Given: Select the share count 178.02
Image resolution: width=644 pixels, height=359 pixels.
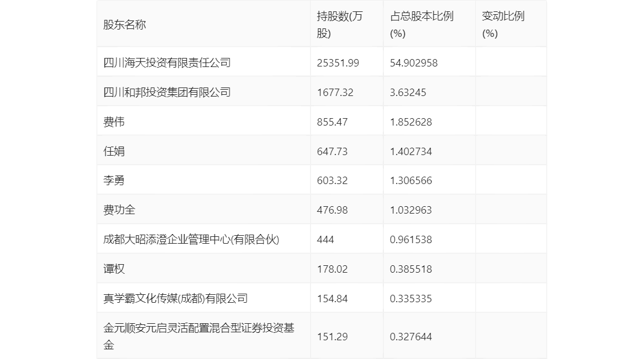Looking at the screenshot, I should pyautogui.click(x=332, y=269).
